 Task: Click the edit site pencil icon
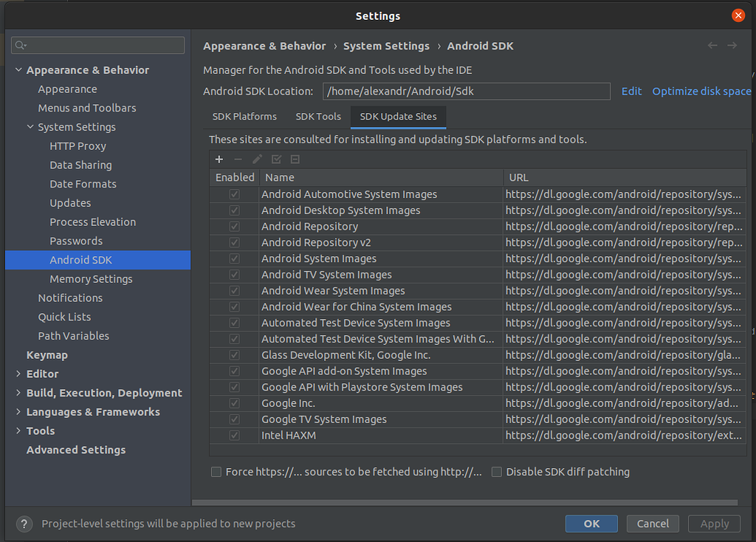[x=257, y=159]
